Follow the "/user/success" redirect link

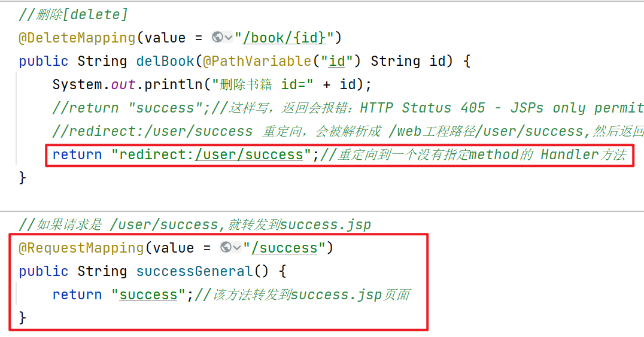pos(249,154)
